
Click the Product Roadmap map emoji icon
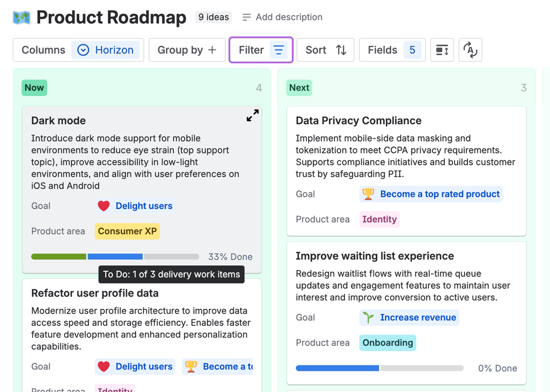pos(21,18)
